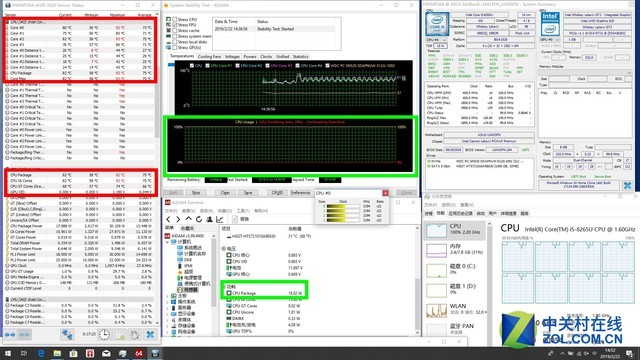Image resolution: width=640 pixels, height=360 pixels.
Task: Refresh the AIDA64 Extreme page
Action: [199, 219]
